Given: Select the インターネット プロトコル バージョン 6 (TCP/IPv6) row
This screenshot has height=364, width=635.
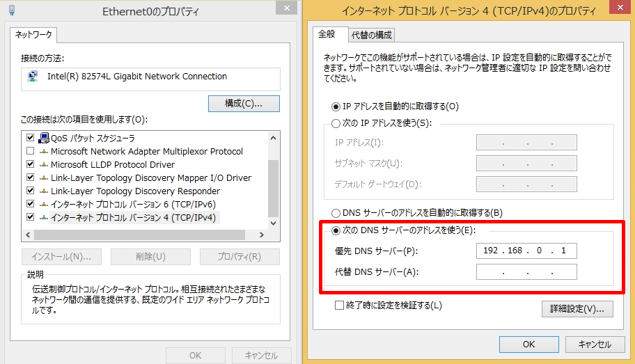Looking at the screenshot, I should (133, 205).
